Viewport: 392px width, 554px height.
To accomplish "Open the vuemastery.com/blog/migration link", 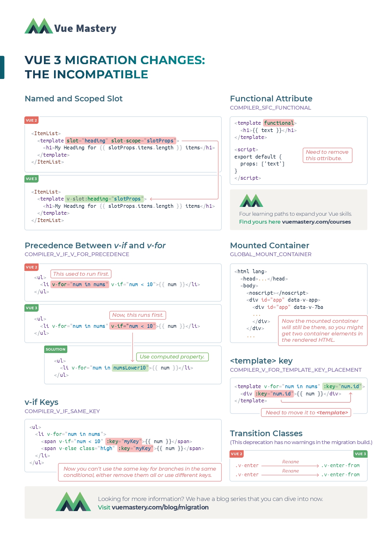I will pos(160,507).
